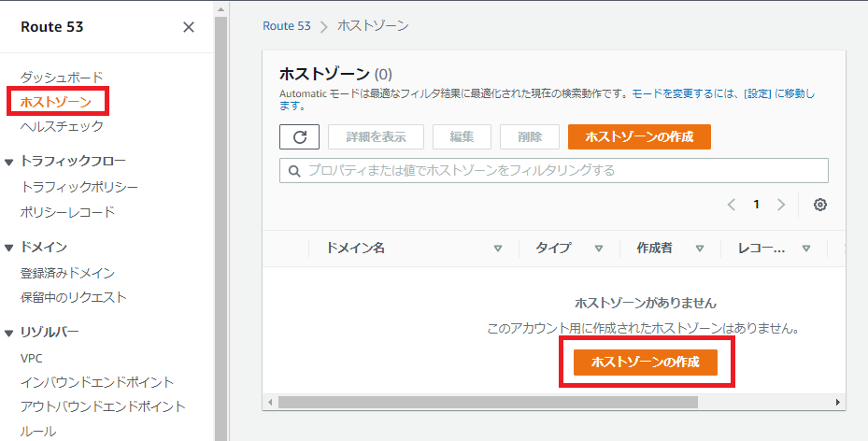Go to previous page arrow

pos(732,205)
